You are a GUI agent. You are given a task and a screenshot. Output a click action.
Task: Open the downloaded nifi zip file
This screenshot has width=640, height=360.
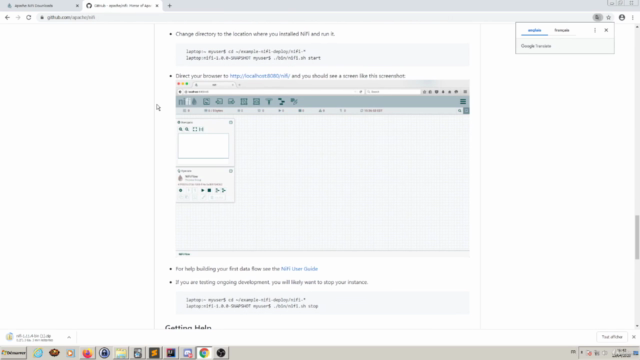33,338
